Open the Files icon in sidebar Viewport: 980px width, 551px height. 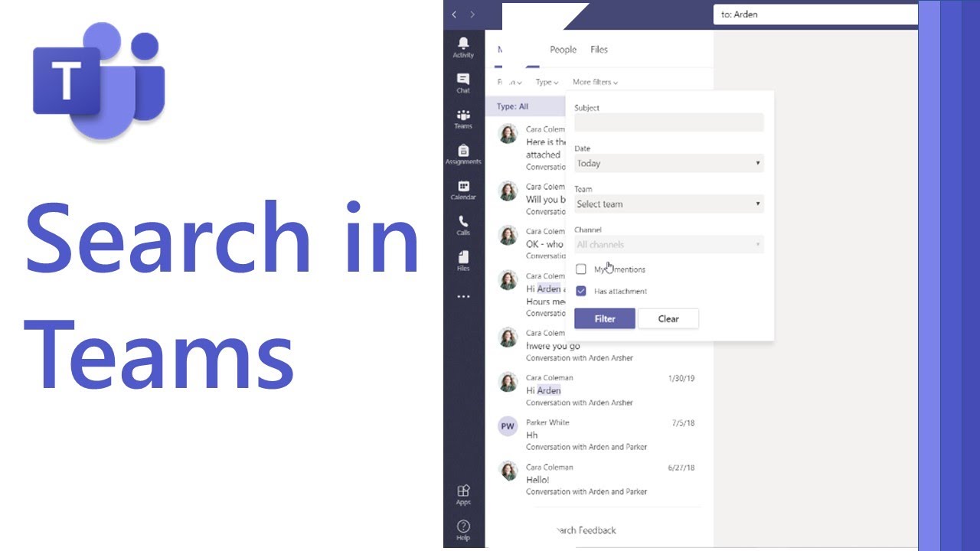point(463,261)
